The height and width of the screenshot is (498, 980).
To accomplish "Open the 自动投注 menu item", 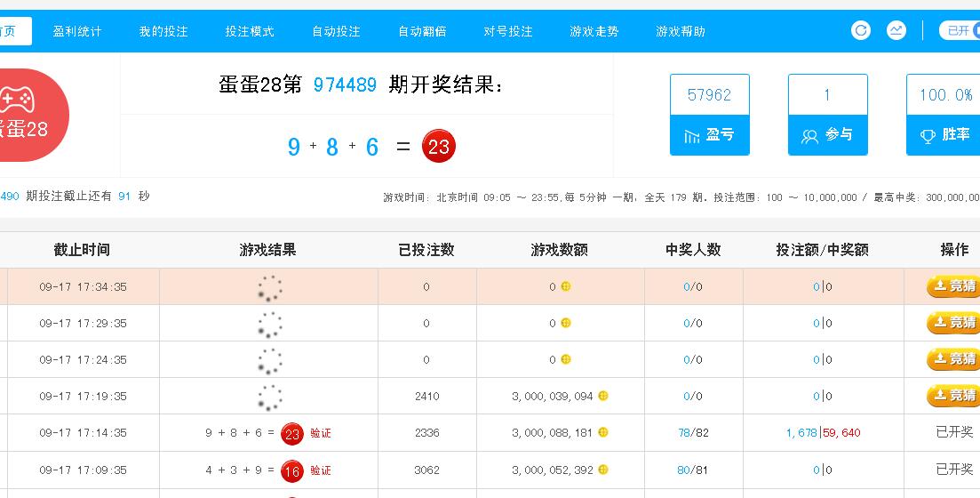I will pyautogui.click(x=336, y=31).
